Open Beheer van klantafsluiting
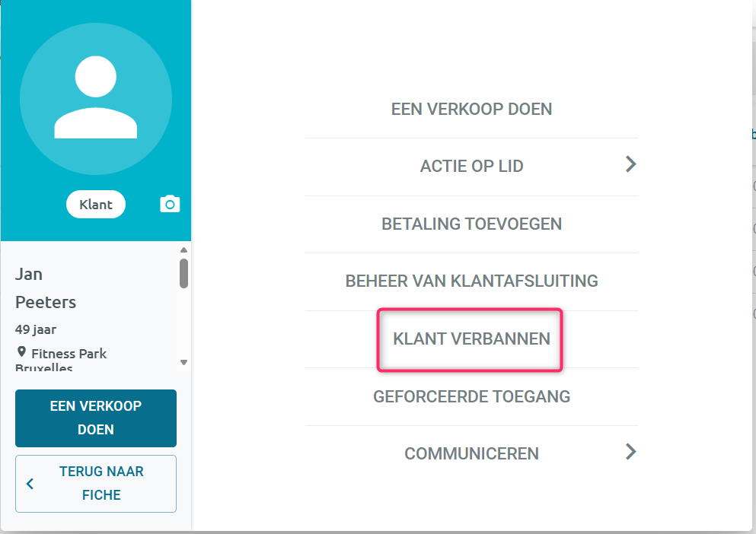The height and width of the screenshot is (534, 756). [x=471, y=281]
